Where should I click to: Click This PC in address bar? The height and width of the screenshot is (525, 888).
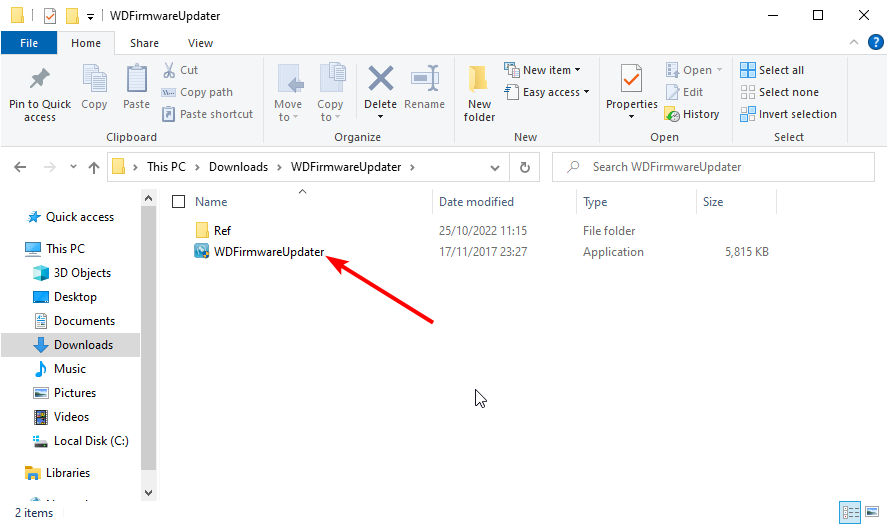166,167
